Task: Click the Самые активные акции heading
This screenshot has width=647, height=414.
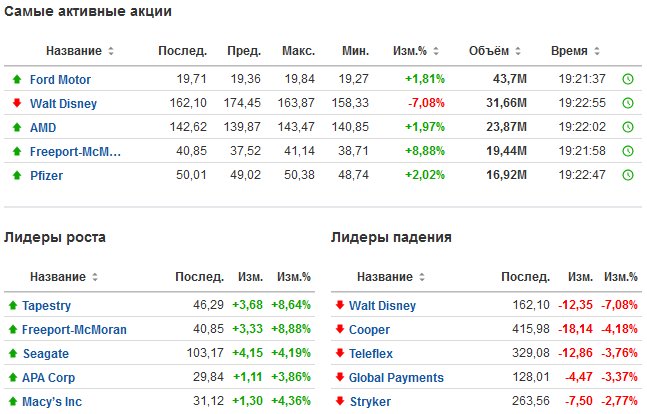Action: [x=88, y=12]
